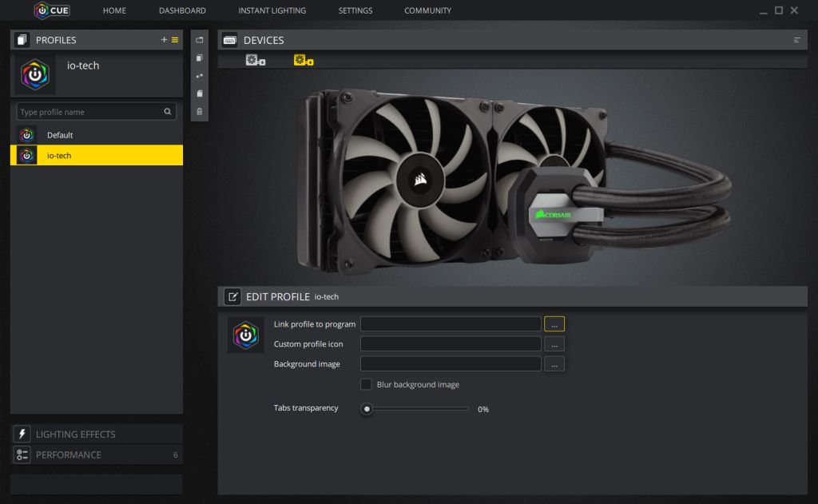Browse for a background image file
The width and height of the screenshot is (818, 504).
tap(554, 363)
